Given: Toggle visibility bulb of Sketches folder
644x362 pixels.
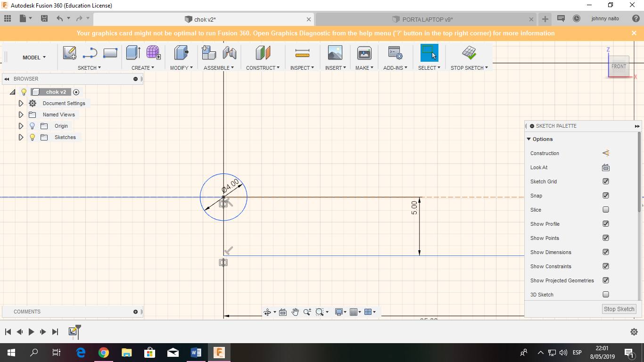Looking at the screenshot, I should (33, 137).
